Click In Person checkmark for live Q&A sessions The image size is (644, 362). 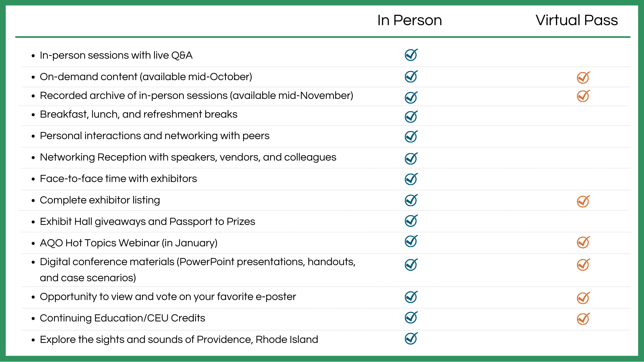(x=411, y=55)
